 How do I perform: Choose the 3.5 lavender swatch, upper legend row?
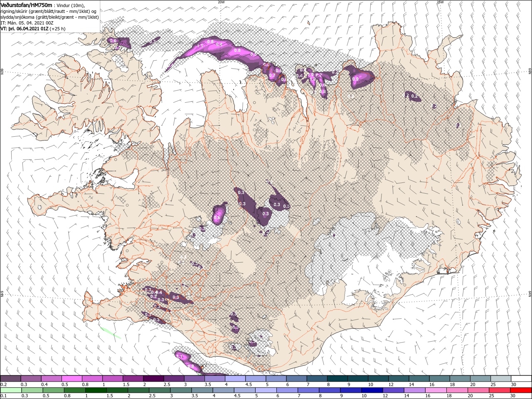click(214, 379)
